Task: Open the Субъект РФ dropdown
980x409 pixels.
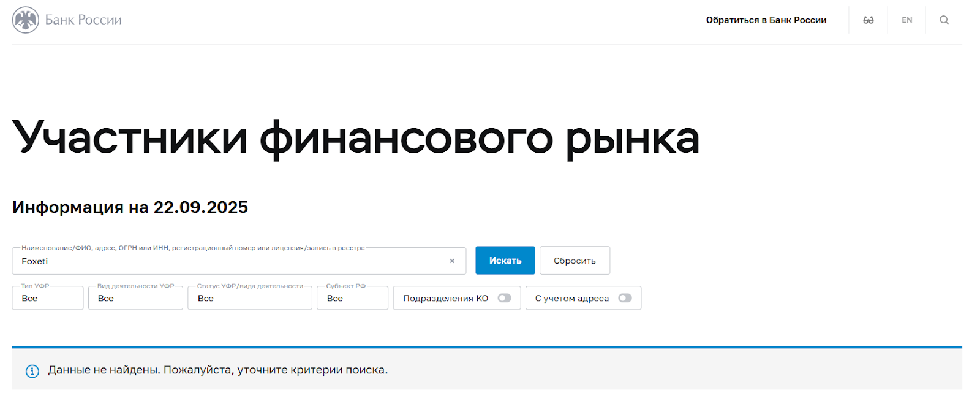Action: [x=352, y=299]
